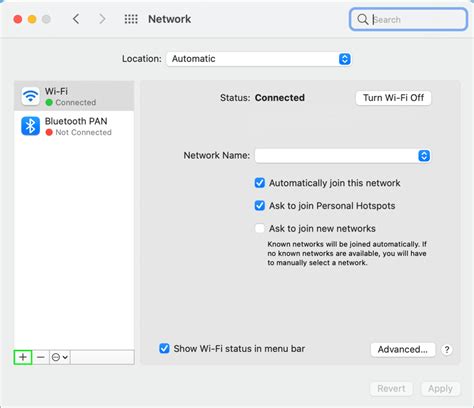
Task: Toggle Show Wi-Fi status in menu bar
Action: 164,348
